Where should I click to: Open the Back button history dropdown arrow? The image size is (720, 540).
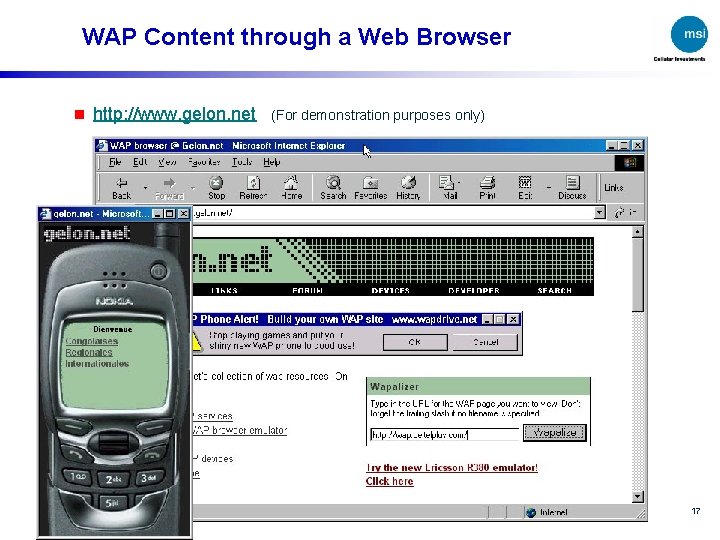[145, 188]
